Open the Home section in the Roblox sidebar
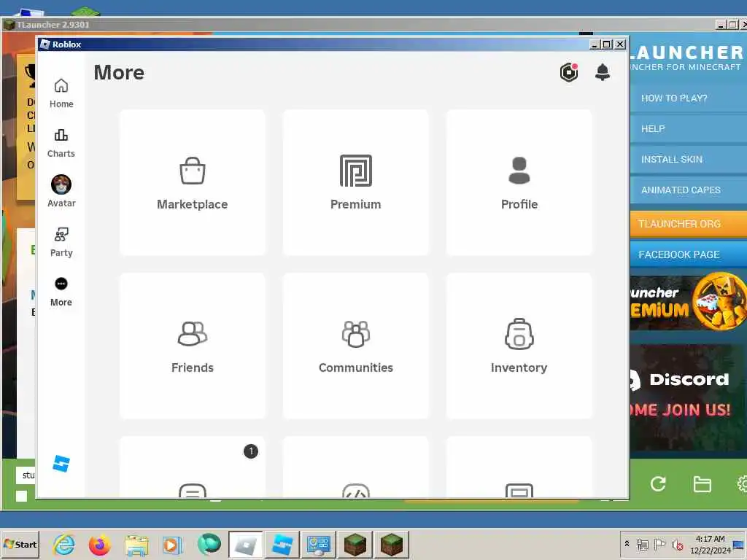This screenshot has height=560, width=747. coord(61,93)
